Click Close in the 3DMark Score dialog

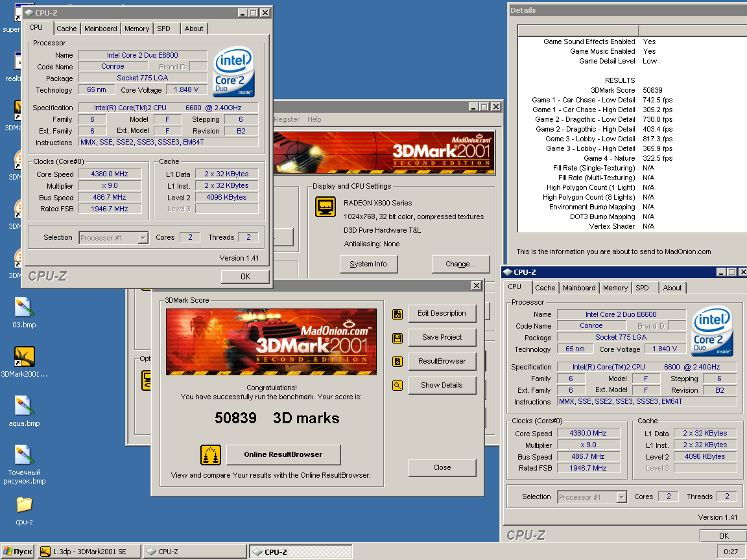[442, 467]
